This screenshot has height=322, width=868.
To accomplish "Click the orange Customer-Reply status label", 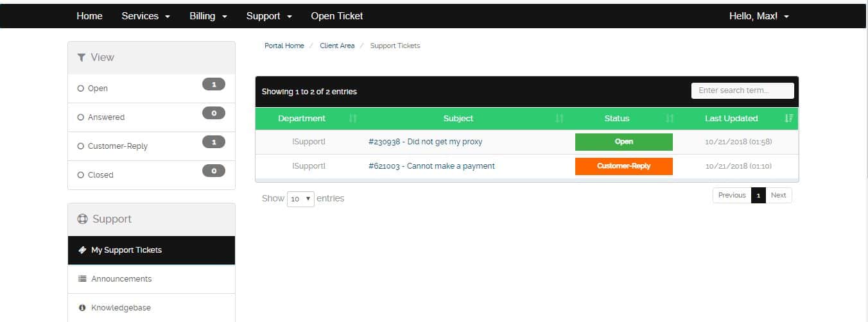I will pyautogui.click(x=624, y=166).
